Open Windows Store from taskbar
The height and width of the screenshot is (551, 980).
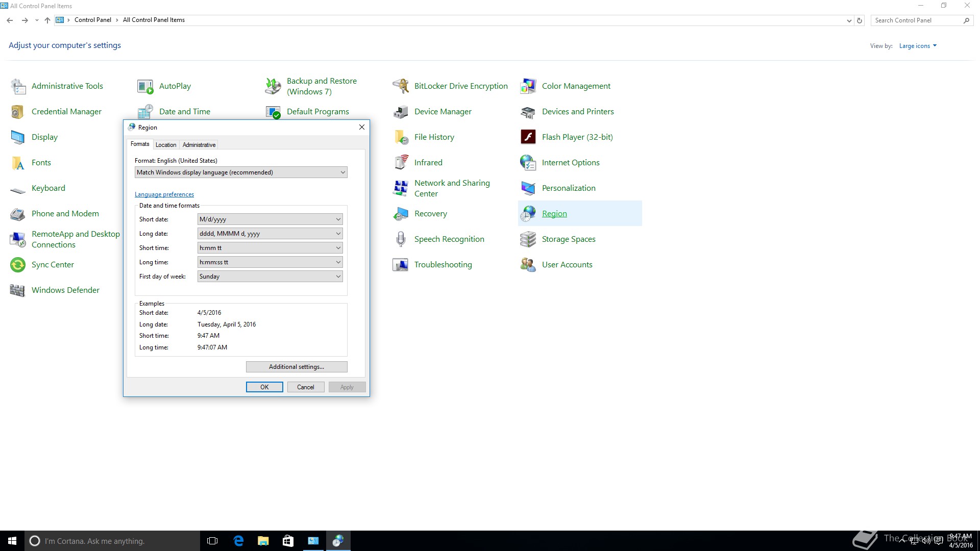pos(288,541)
